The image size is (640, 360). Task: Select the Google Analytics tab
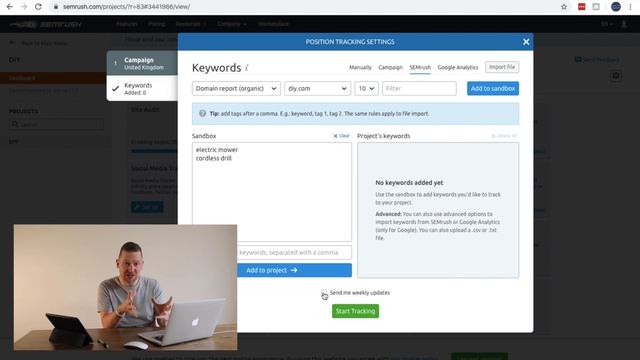coord(458,67)
